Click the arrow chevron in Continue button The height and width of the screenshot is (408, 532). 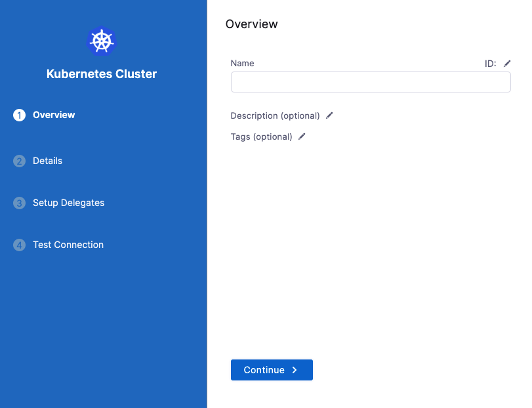(295, 370)
